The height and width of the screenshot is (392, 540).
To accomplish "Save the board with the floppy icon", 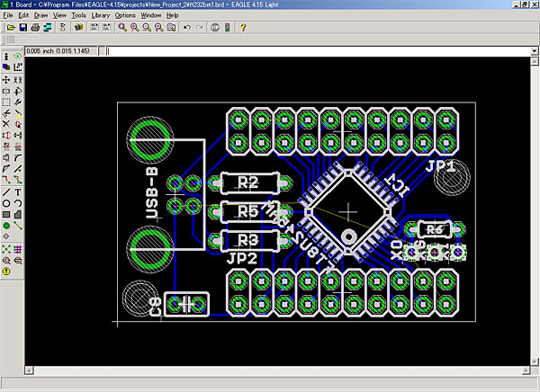I will click(x=22, y=28).
